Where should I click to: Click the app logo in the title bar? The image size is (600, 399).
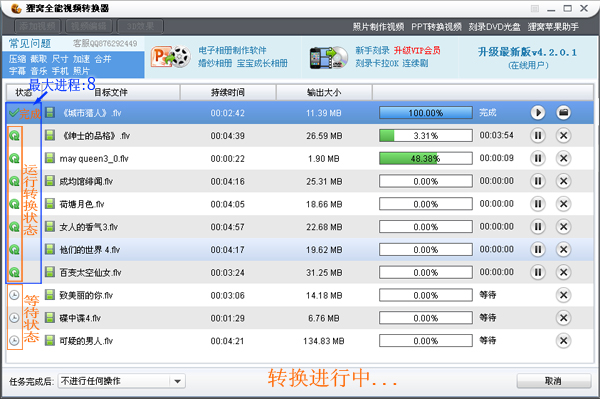16,8
